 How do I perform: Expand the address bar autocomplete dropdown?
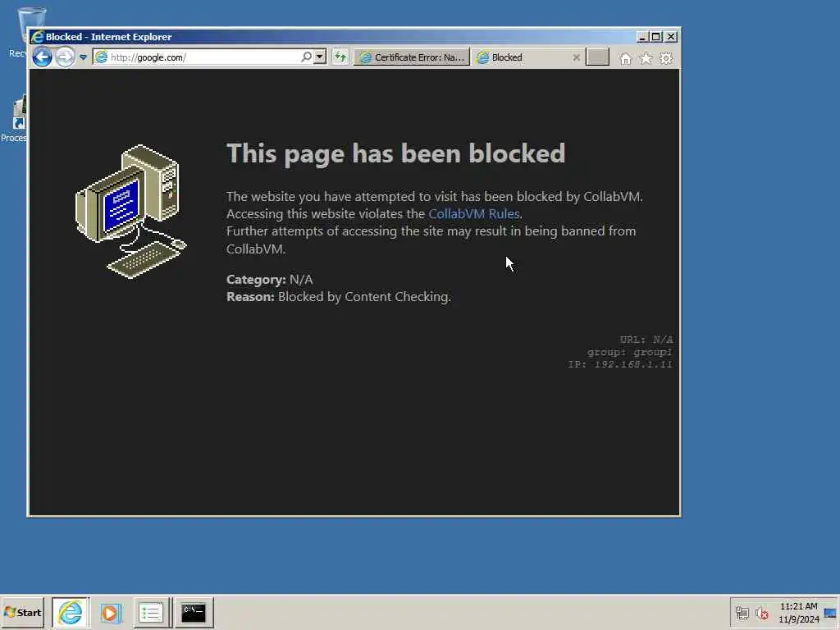[x=320, y=57]
